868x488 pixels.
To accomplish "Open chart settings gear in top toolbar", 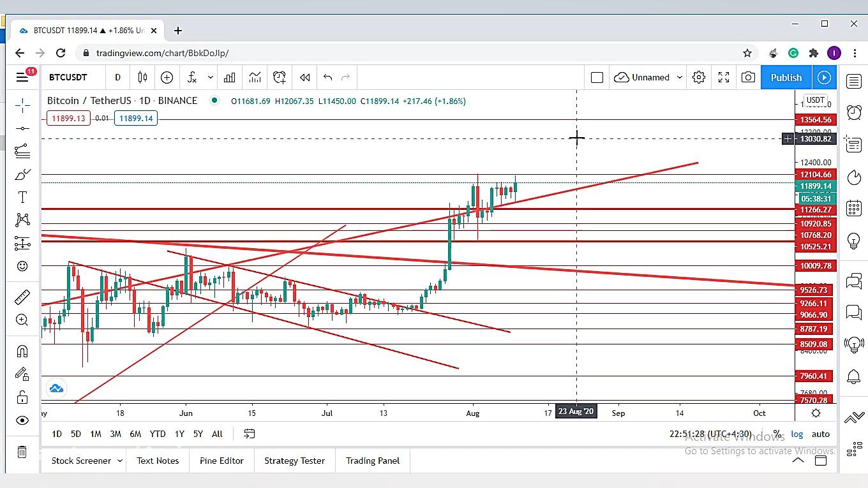I will point(699,77).
